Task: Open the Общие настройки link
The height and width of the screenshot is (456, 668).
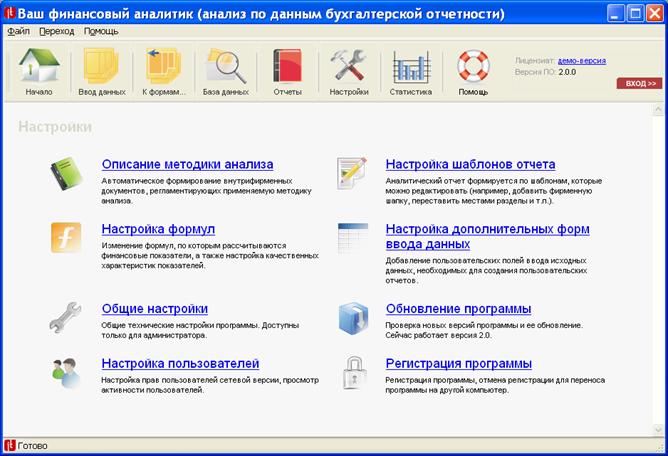Action: pyautogui.click(x=154, y=309)
